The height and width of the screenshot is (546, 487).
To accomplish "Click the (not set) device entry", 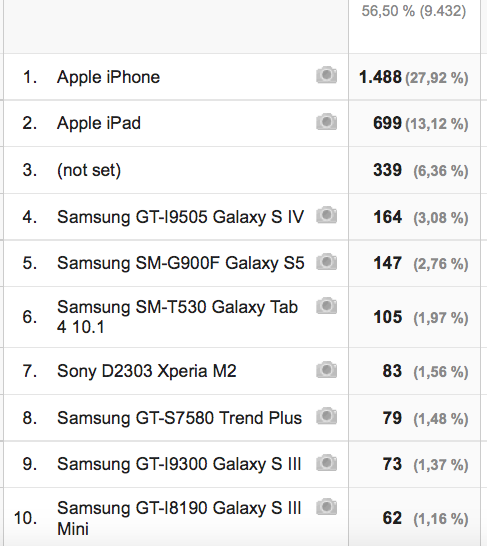I will 89,170.
